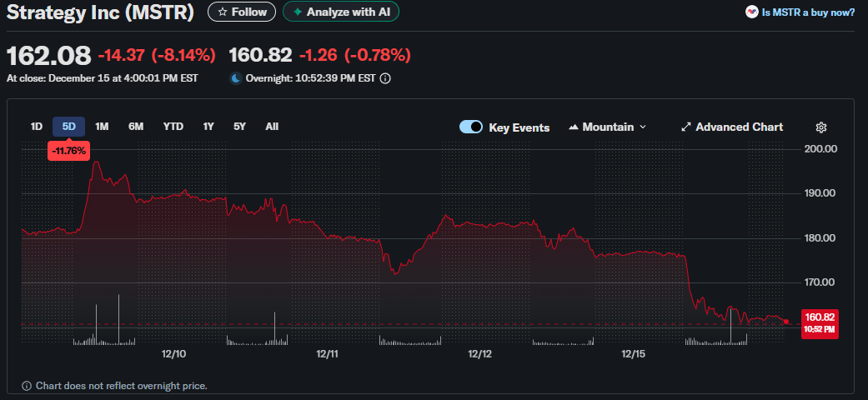Viewport: 868px width, 400px height.
Task: Select the All time range
Action: 272,127
